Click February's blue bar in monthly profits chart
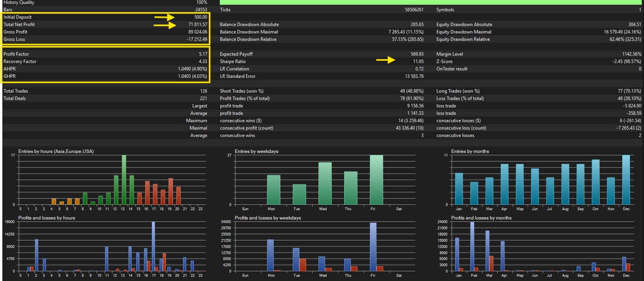Screen dimensions: 644x281 pos(472,246)
